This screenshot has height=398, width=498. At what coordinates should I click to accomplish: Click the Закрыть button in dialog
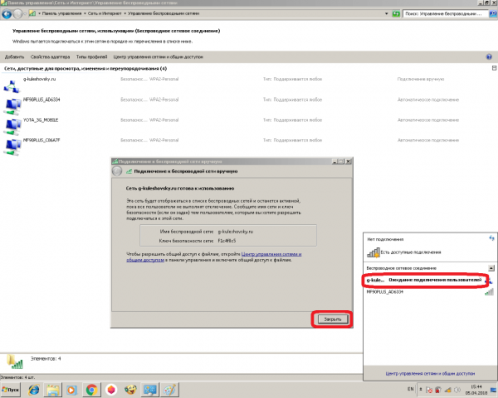pyautogui.click(x=332, y=319)
